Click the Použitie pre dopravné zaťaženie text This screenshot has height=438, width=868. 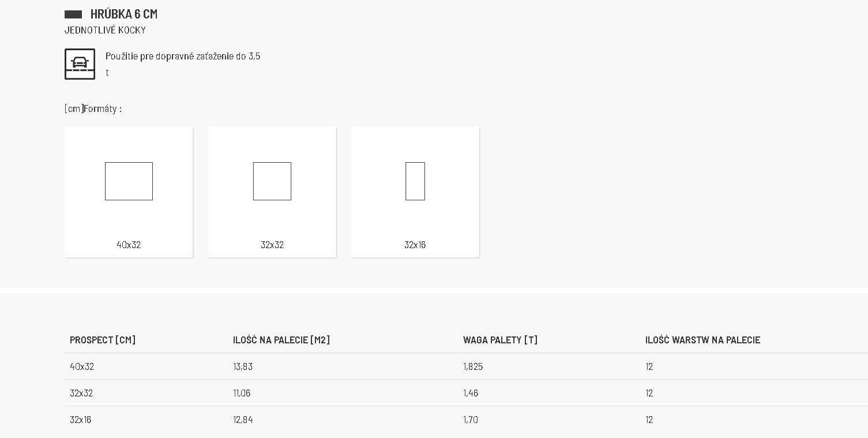pos(183,57)
